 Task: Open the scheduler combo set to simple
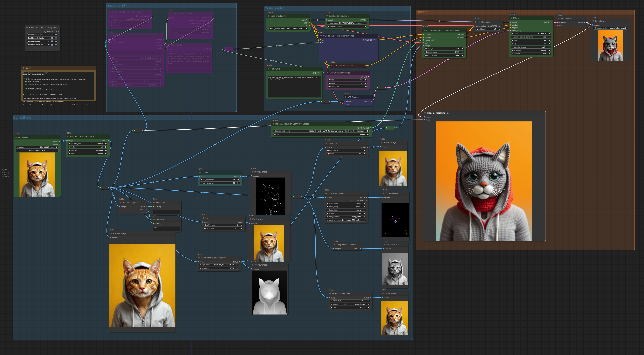531,50
